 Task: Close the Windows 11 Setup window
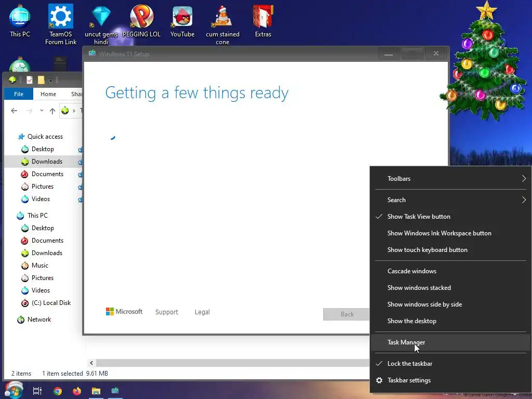pyautogui.click(x=436, y=54)
